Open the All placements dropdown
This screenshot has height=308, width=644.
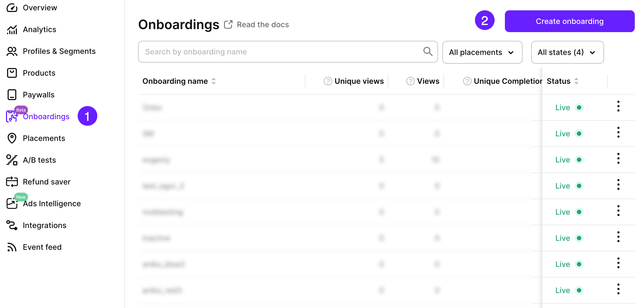pos(482,52)
